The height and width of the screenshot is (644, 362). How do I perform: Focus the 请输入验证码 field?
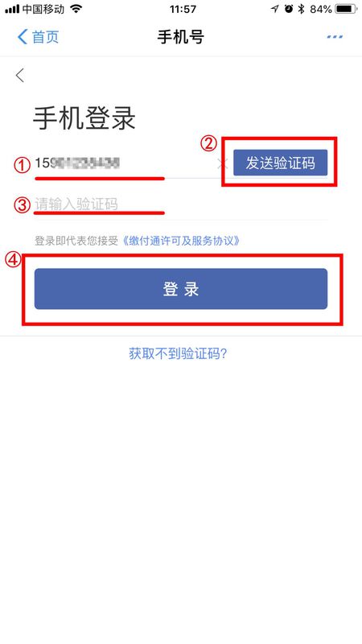tap(181, 204)
